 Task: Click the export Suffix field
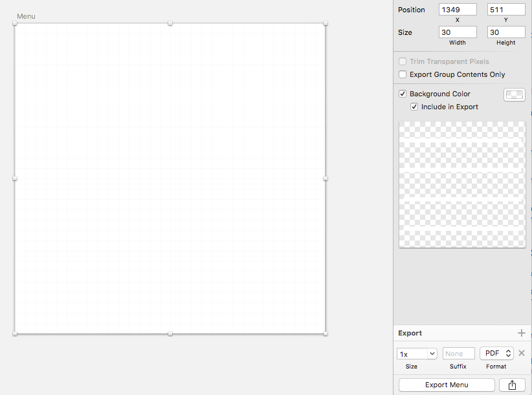tap(458, 354)
